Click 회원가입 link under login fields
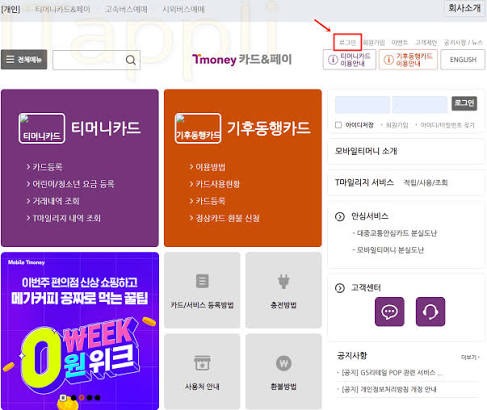This screenshot has width=487, height=410. (x=397, y=125)
